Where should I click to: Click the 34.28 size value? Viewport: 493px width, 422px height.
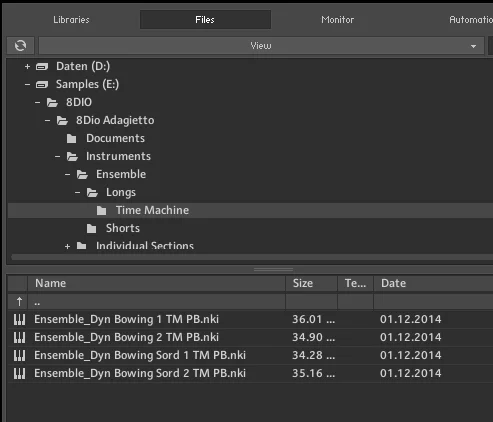[314, 355]
